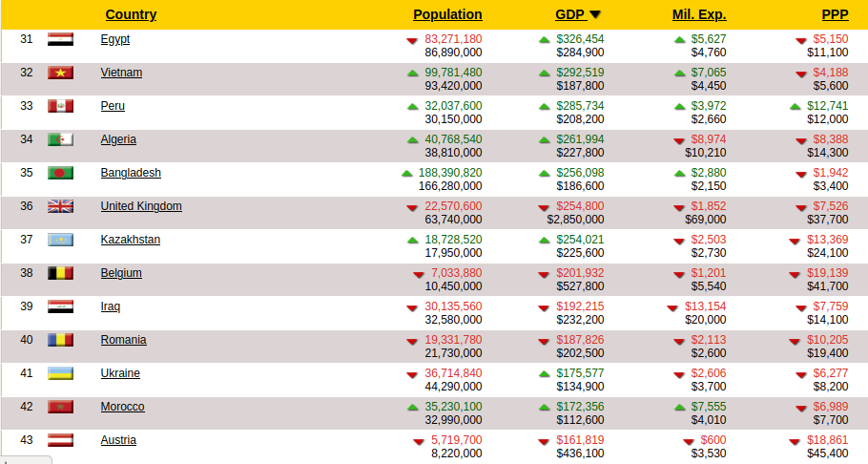Click the Romania flag icon
Viewport: 868px width, 464px height.
pos(60,340)
